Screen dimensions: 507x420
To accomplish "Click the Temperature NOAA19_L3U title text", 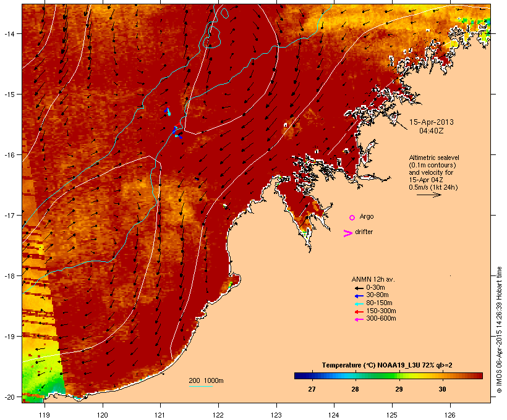I will point(387,366).
